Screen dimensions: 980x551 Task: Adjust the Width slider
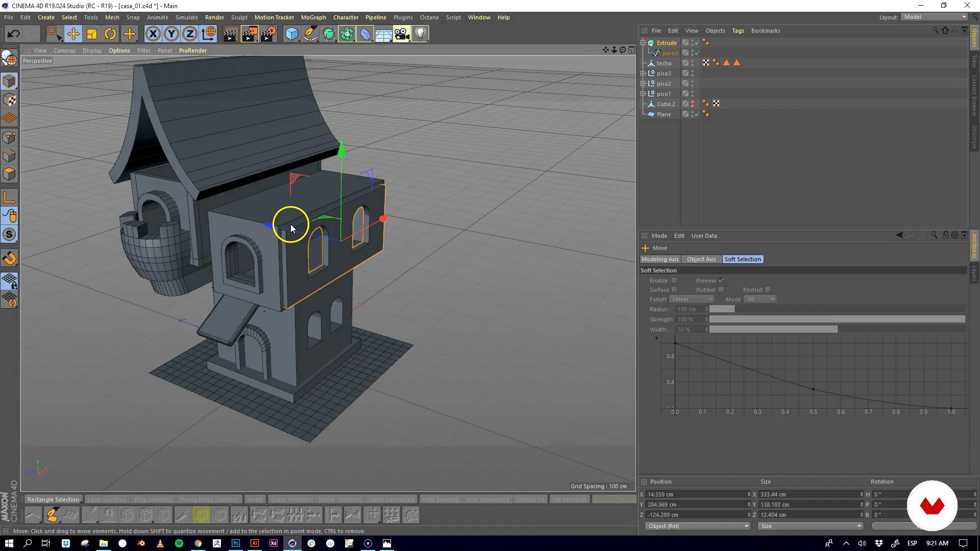point(837,330)
